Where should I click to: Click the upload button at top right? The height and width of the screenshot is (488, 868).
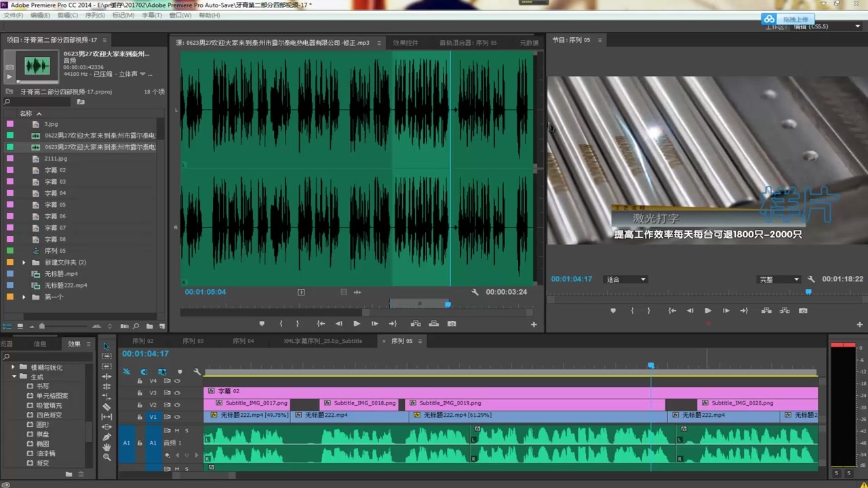(x=789, y=19)
